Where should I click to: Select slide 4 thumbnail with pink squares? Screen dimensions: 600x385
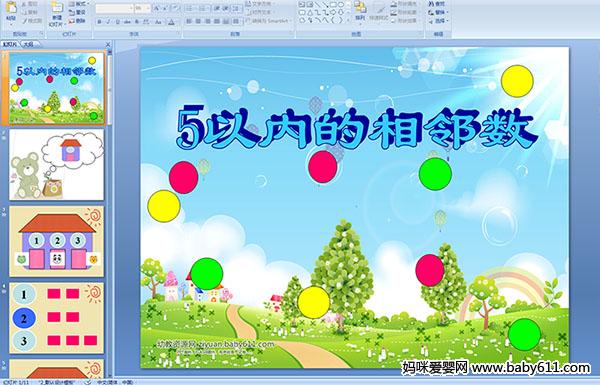[x=57, y=318]
